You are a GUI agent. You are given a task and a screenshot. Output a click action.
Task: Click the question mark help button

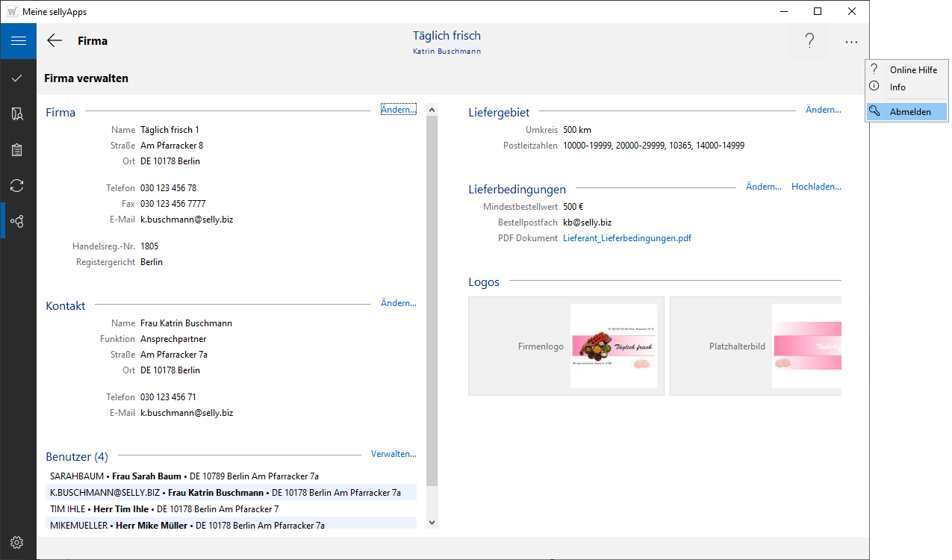(x=809, y=42)
